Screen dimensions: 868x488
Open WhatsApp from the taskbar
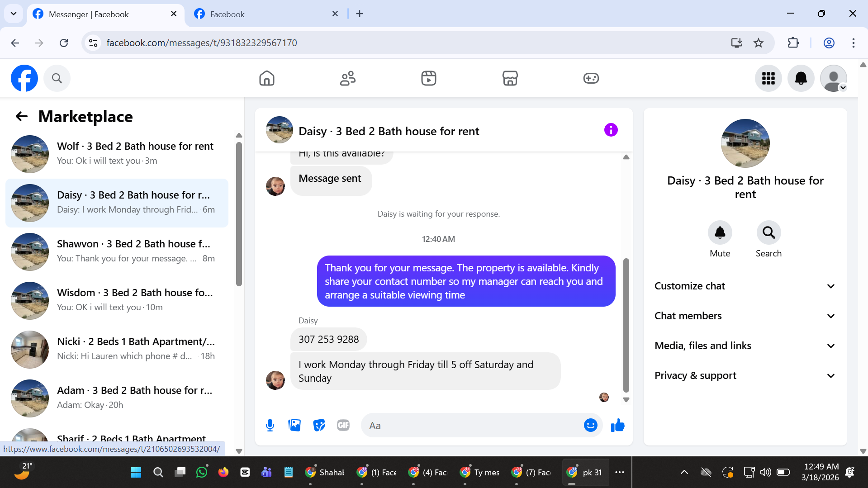[x=202, y=472]
